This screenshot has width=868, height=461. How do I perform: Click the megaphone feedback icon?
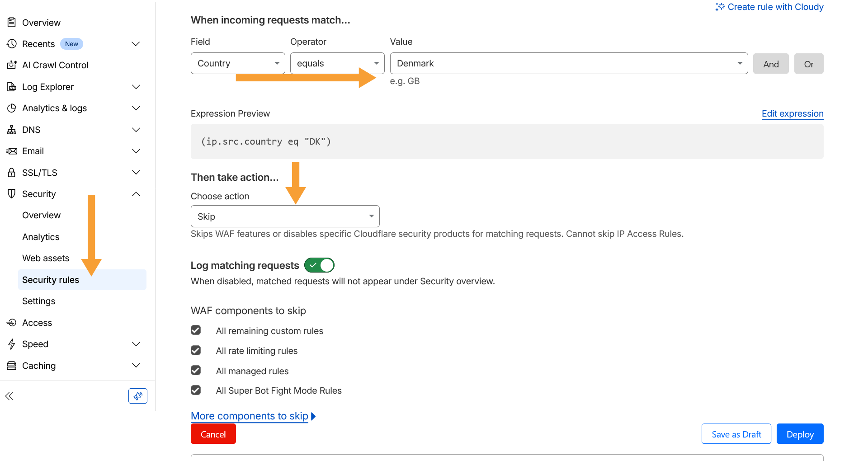pos(138,396)
